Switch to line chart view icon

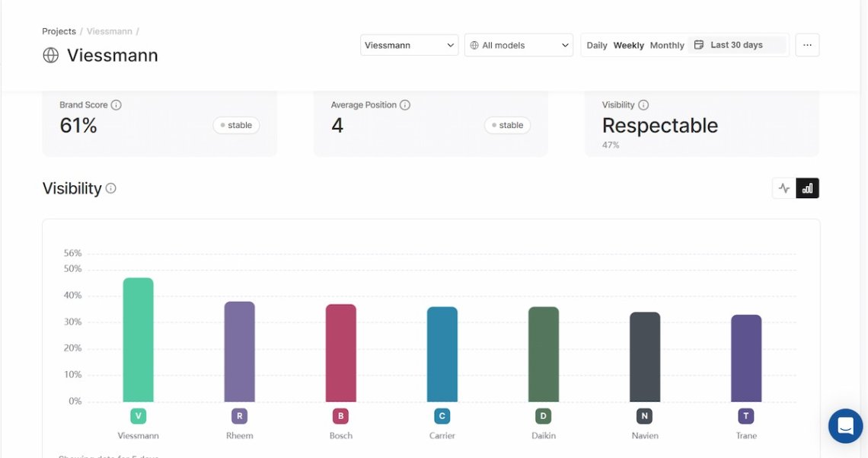coord(783,188)
